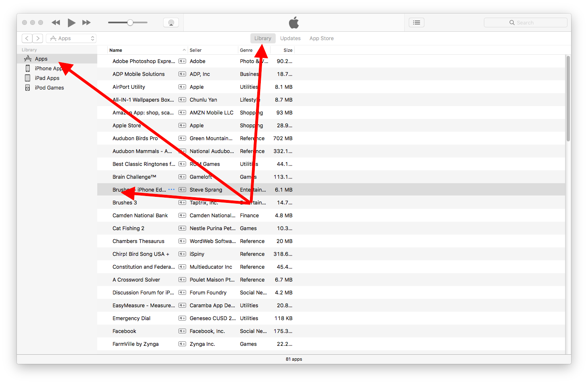Image resolution: width=588 pixels, height=384 pixels.
Task: Go forward with the right chevron
Action: pos(38,38)
